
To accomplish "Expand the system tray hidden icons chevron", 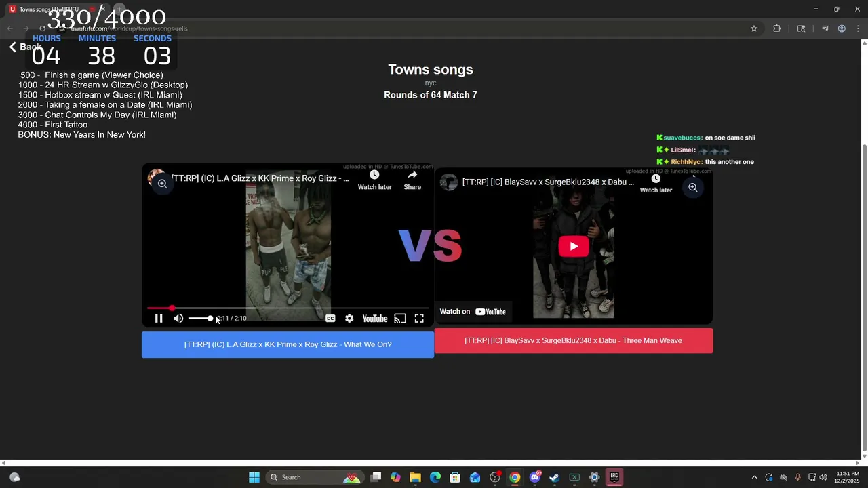I will pyautogui.click(x=754, y=477).
